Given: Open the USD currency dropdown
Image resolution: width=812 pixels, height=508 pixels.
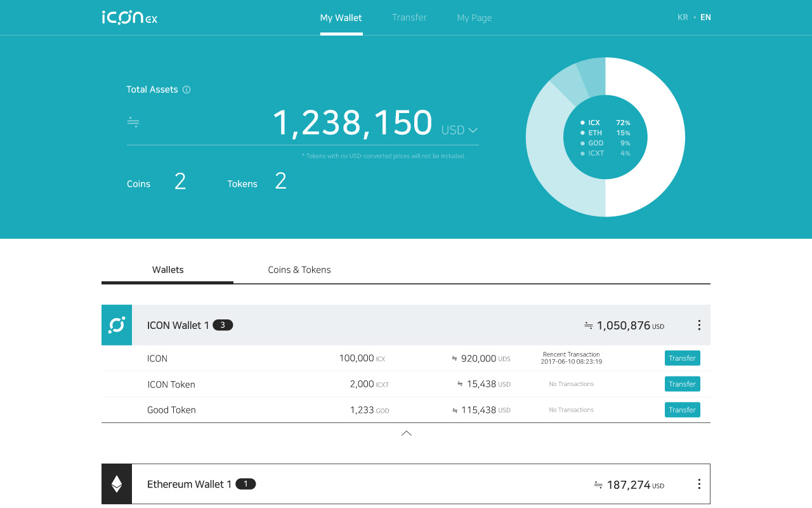Looking at the screenshot, I should [x=459, y=130].
